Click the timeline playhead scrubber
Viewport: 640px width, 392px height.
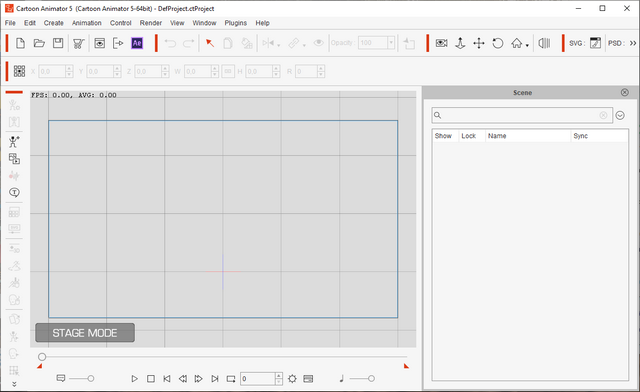[42, 356]
